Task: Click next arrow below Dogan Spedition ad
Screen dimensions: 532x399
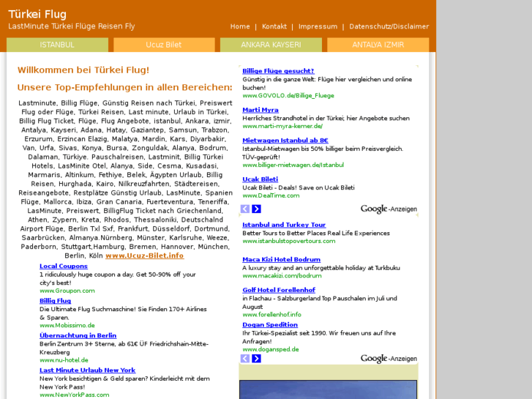Action: click(x=257, y=358)
